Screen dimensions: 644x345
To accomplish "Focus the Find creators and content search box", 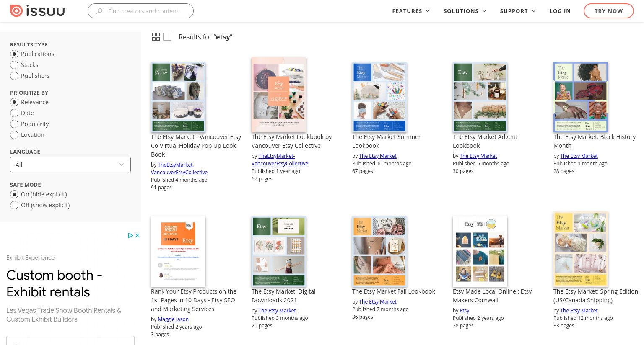I will point(140,11).
